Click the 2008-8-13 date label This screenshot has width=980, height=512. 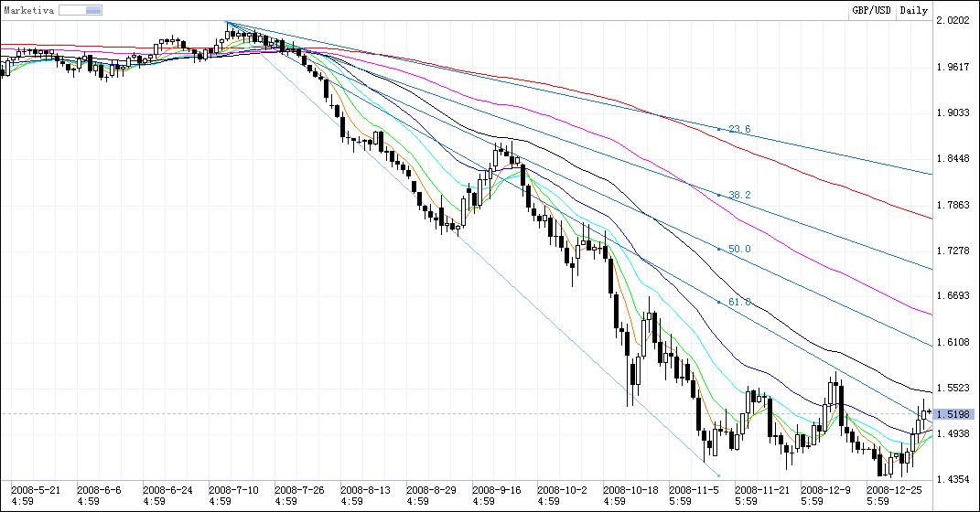[365, 490]
